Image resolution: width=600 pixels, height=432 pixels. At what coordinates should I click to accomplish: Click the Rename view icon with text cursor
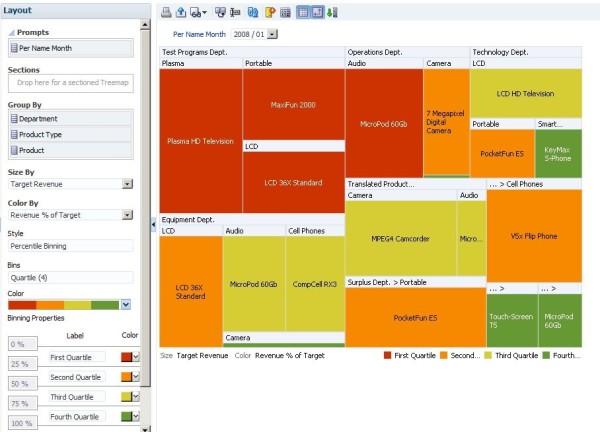(235, 13)
